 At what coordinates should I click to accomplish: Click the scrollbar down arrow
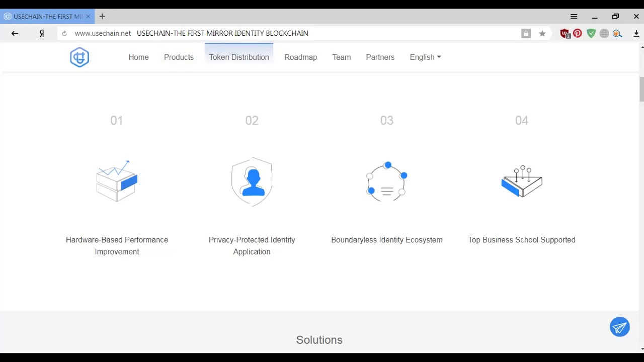click(641, 349)
